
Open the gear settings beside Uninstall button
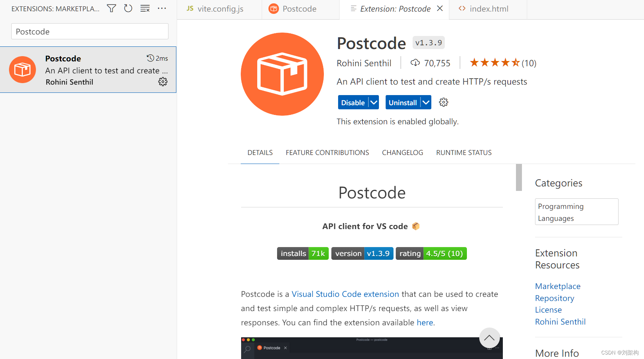coord(444,102)
